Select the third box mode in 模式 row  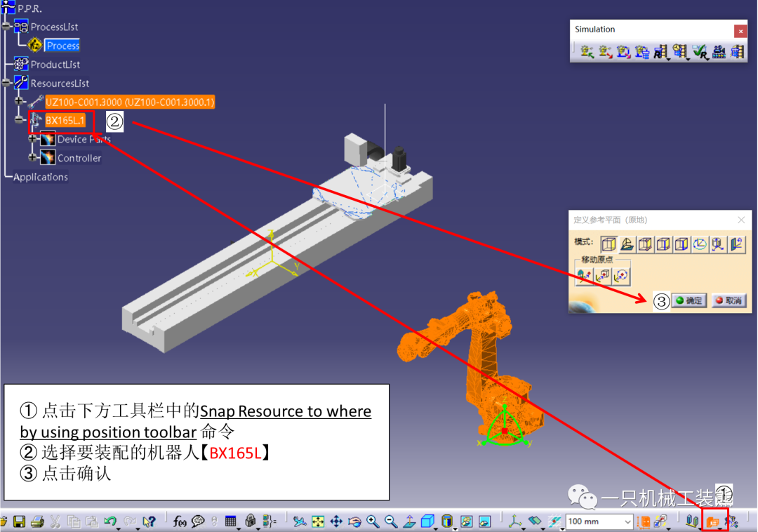pos(645,244)
